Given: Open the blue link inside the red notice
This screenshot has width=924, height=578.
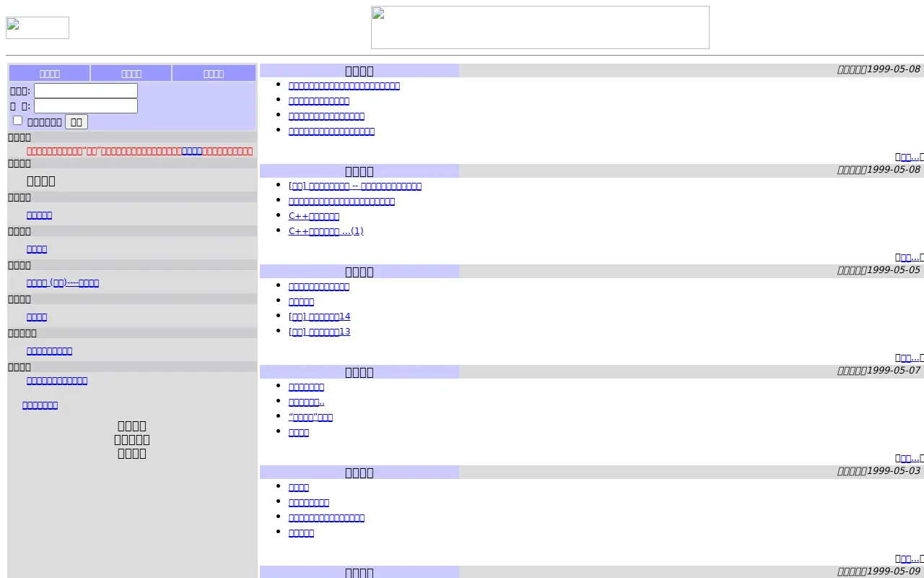Looking at the screenshot, I should pyautogui.click(x=192, y=151).
